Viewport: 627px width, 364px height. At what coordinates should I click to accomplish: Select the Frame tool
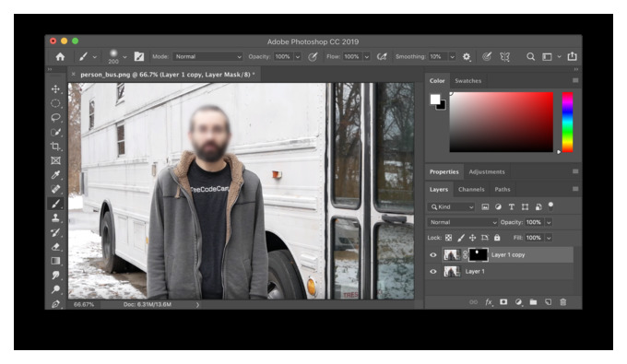click(x=55, y=160)
